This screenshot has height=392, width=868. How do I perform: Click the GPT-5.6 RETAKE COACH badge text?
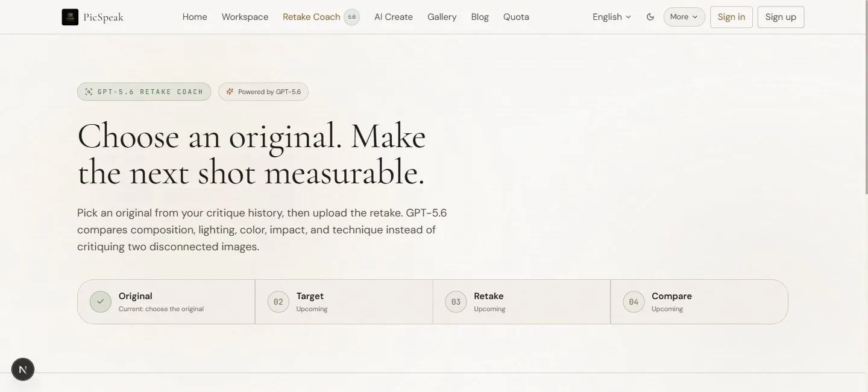pyautogui.click(x=150, y=92)
